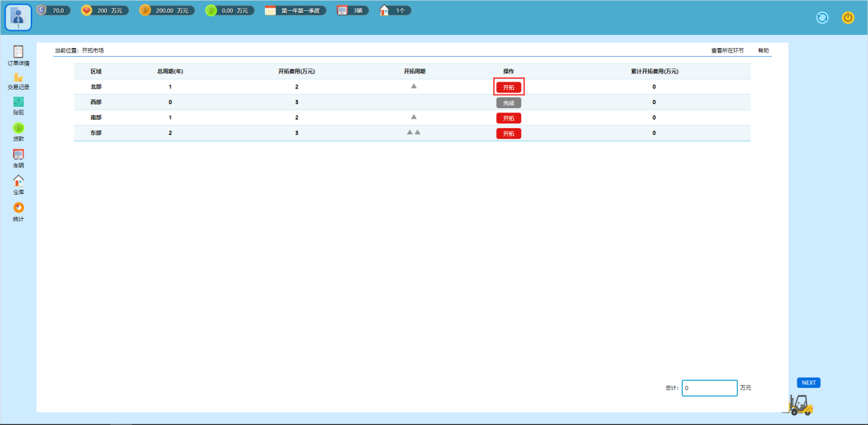Click 开拓 button for 北部 region
868x425 pixels.
click(x=508, y=87)
